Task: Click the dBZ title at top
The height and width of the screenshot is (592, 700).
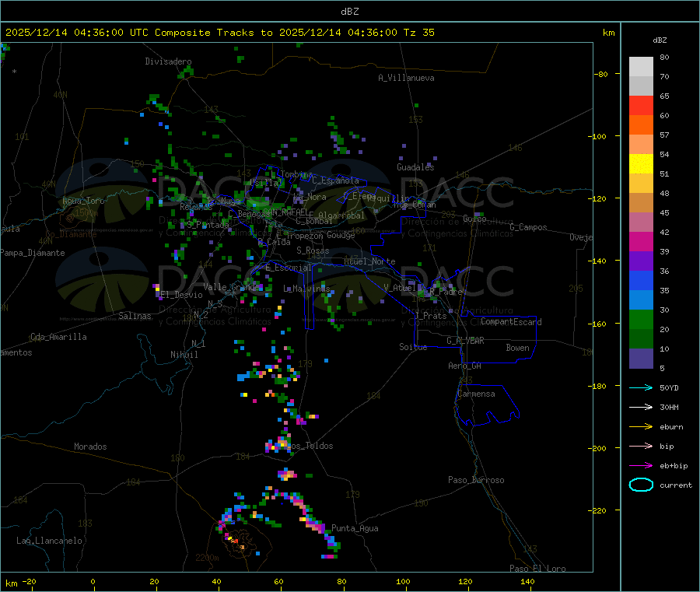Action: 349,12
